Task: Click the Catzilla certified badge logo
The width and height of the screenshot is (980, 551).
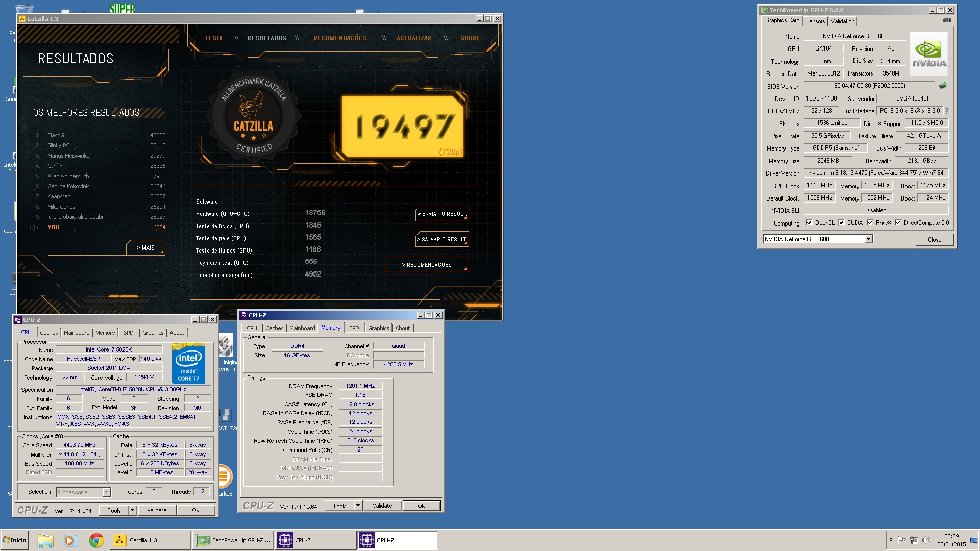Action: (x=253, y=118)
